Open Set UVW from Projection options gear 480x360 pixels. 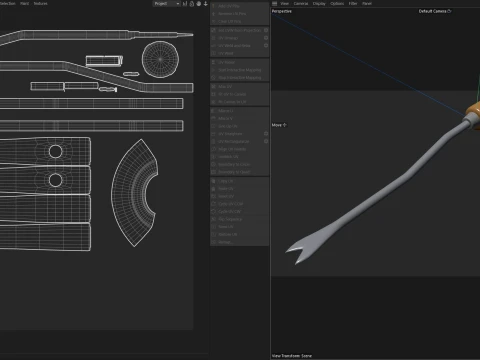(x=266, y=30)
